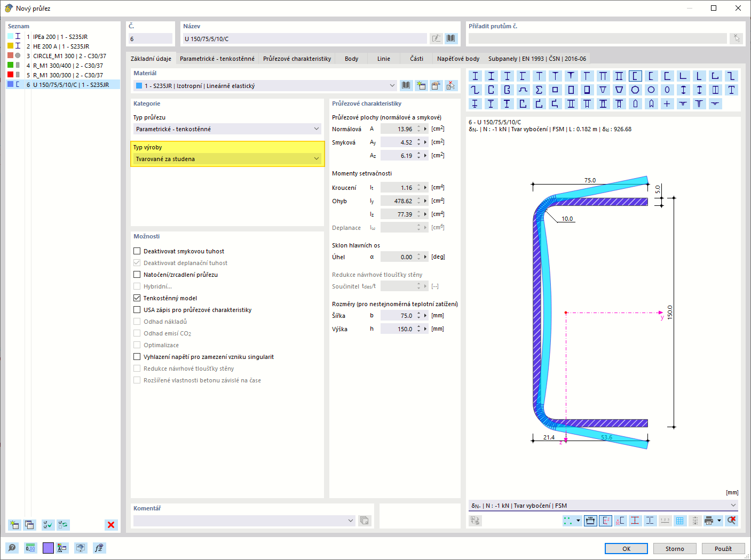Create a new material with the star icon

pos(422,86)
